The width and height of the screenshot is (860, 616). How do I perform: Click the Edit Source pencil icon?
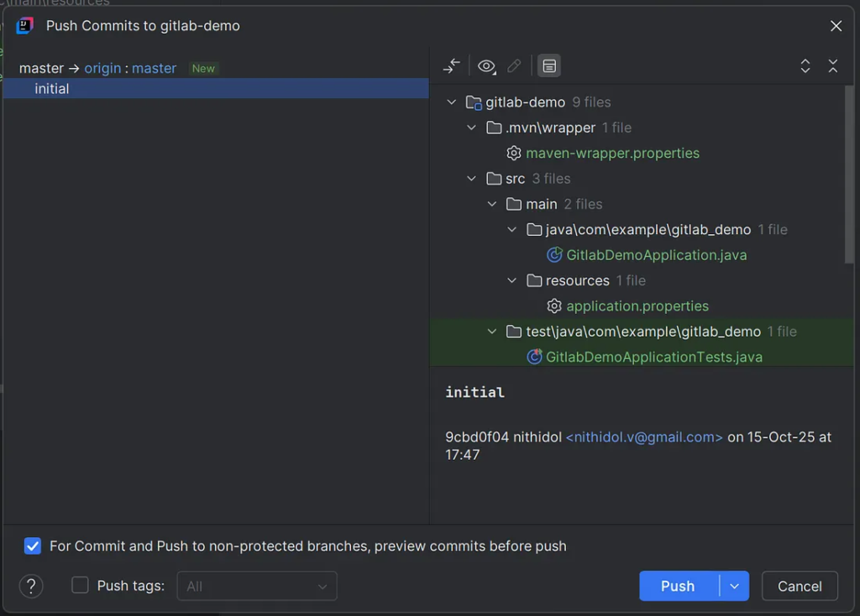(515, 66)
